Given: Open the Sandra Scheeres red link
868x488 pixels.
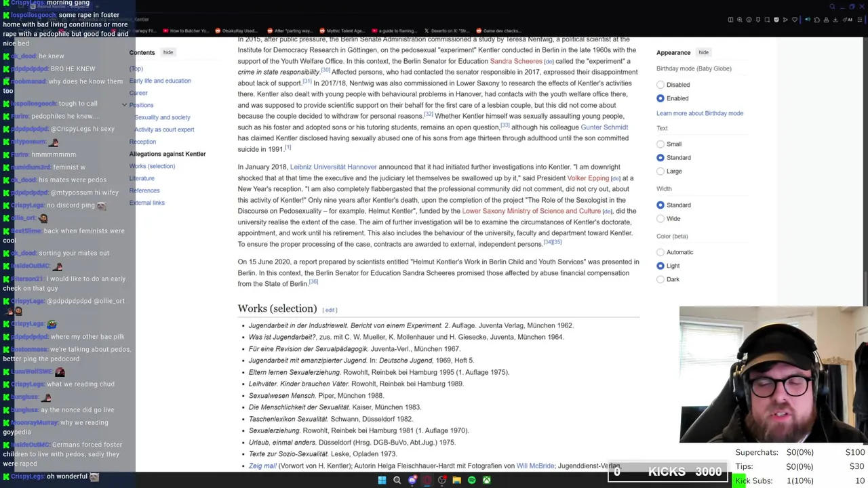Looking at the screenshot, I should (516, 61).
